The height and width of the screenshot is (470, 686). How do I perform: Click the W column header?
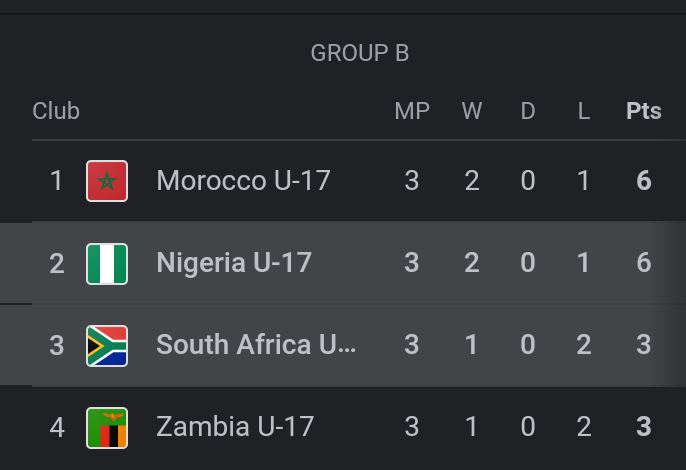coord(472,111)
